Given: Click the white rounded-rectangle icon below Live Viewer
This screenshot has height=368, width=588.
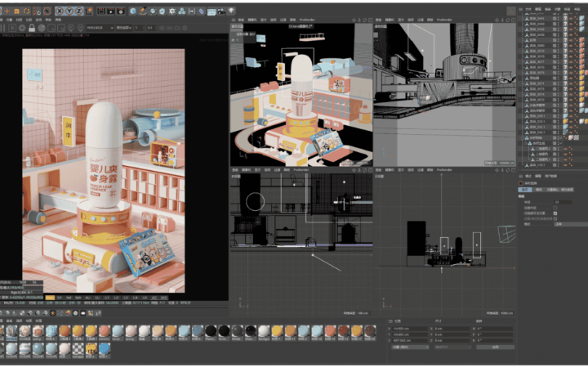Looking at the screenshot, I should coord(82,312).
